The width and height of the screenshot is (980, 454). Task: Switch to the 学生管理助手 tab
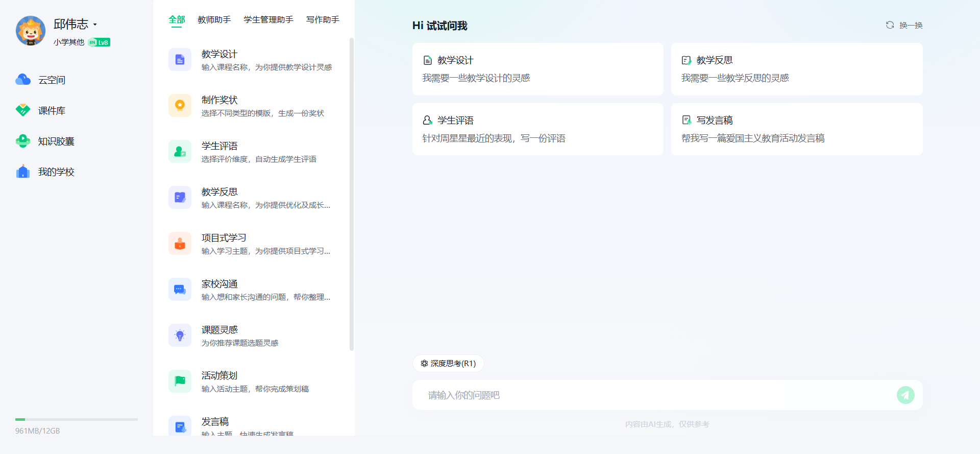coord(268,20)
